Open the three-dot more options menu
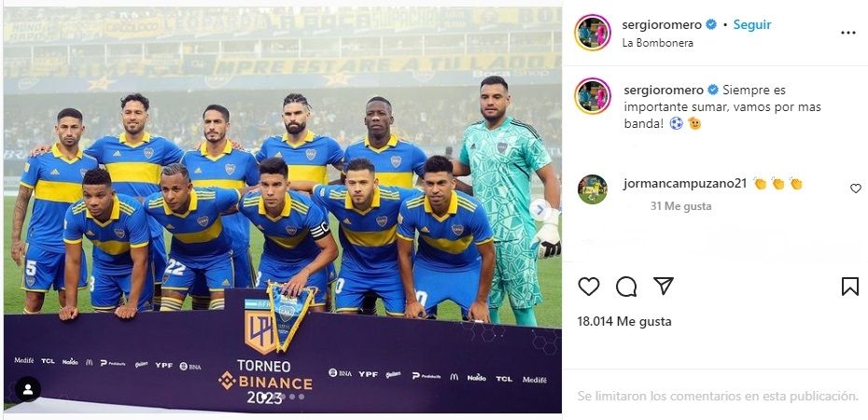 (x=848, y=33)
